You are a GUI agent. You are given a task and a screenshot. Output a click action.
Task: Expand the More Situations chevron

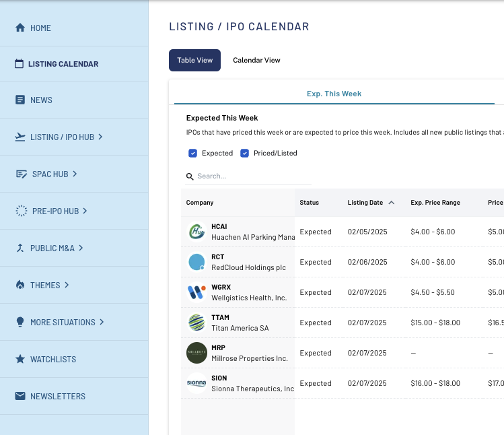[102, 322]
